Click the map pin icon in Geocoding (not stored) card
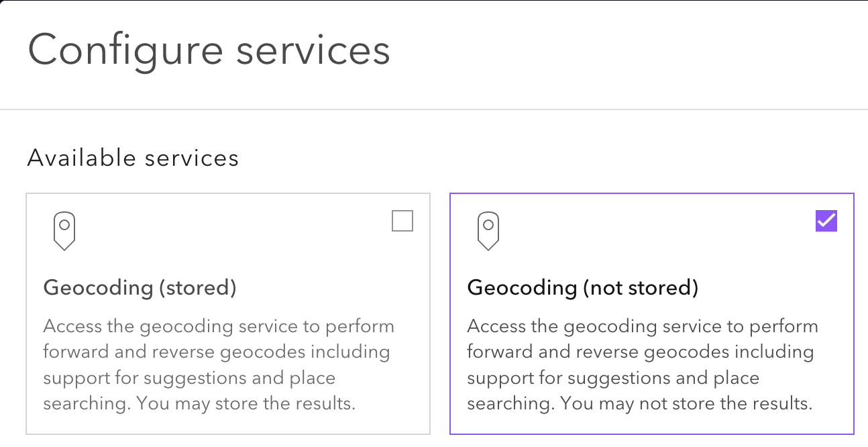Viewport: 868px width, 447px height. coord(488,232)
